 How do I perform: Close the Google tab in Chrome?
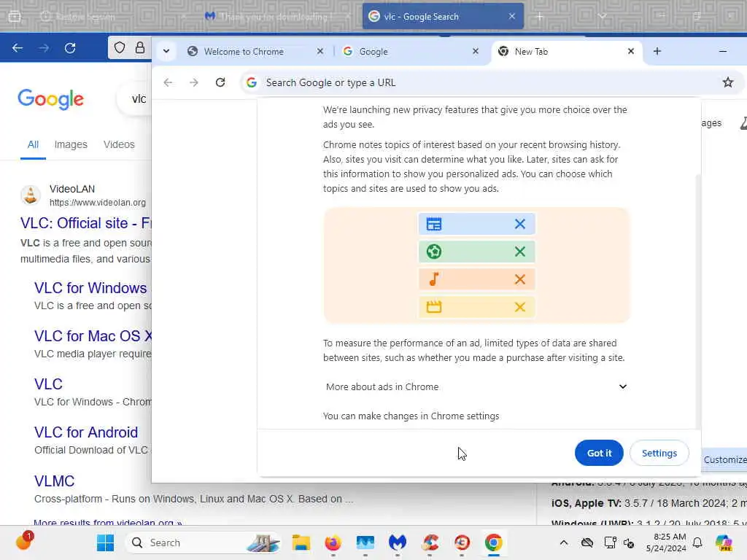click(x=476, y=51)
